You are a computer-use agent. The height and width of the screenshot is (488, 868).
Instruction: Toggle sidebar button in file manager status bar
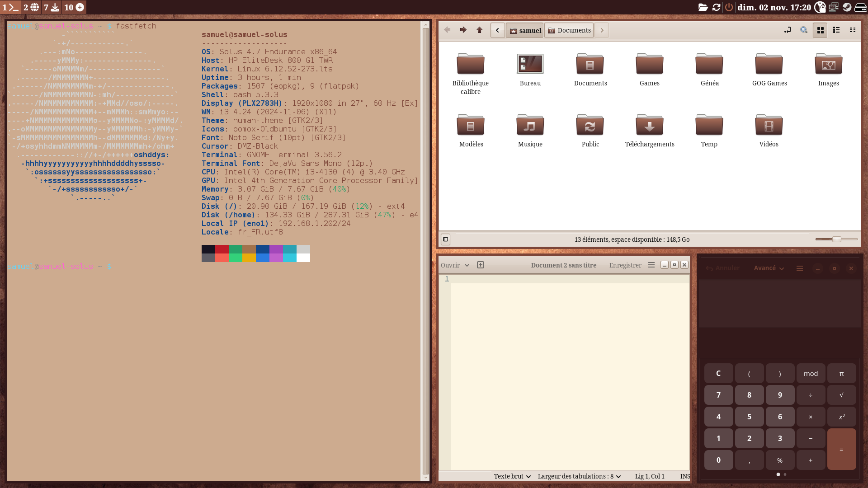[x=445, y=239]
